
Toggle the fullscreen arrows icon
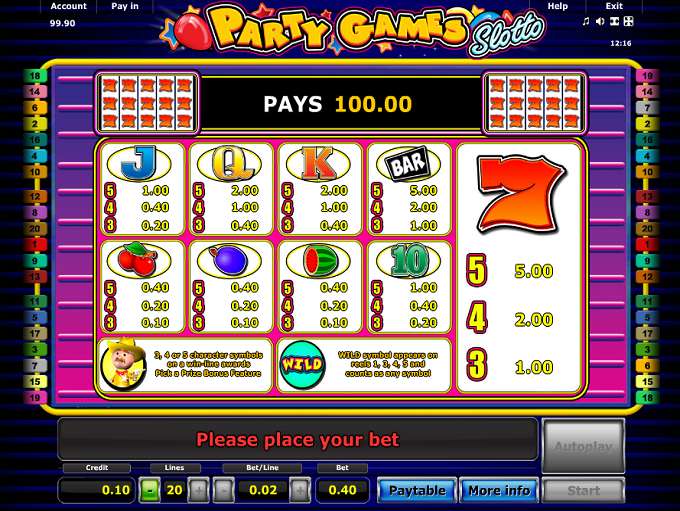(628, 21)
